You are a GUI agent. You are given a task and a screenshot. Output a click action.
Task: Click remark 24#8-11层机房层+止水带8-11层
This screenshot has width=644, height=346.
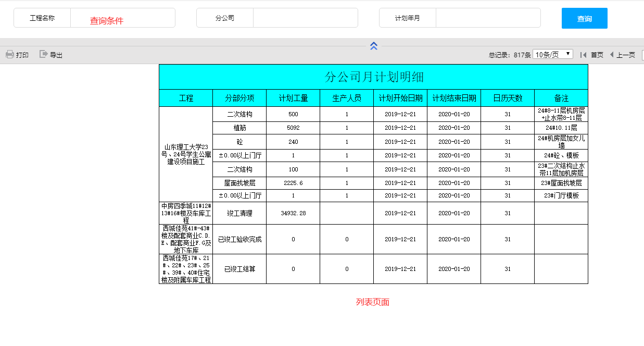tap(561, 114)
